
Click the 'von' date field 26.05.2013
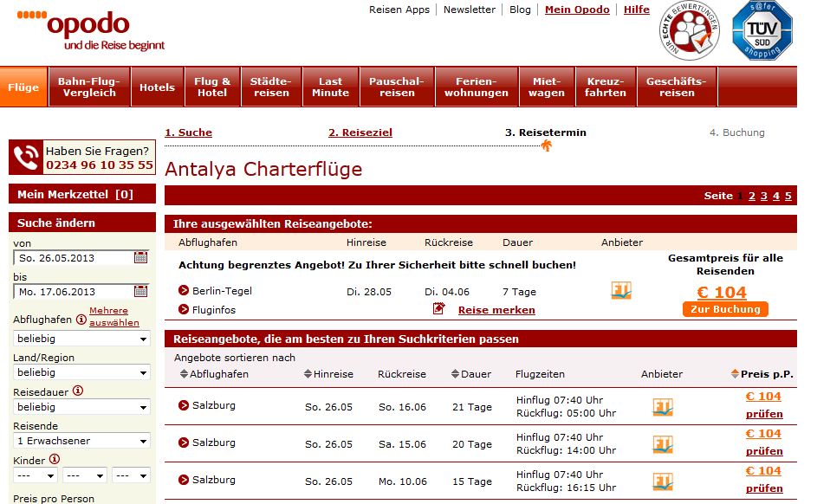[81, 258]
